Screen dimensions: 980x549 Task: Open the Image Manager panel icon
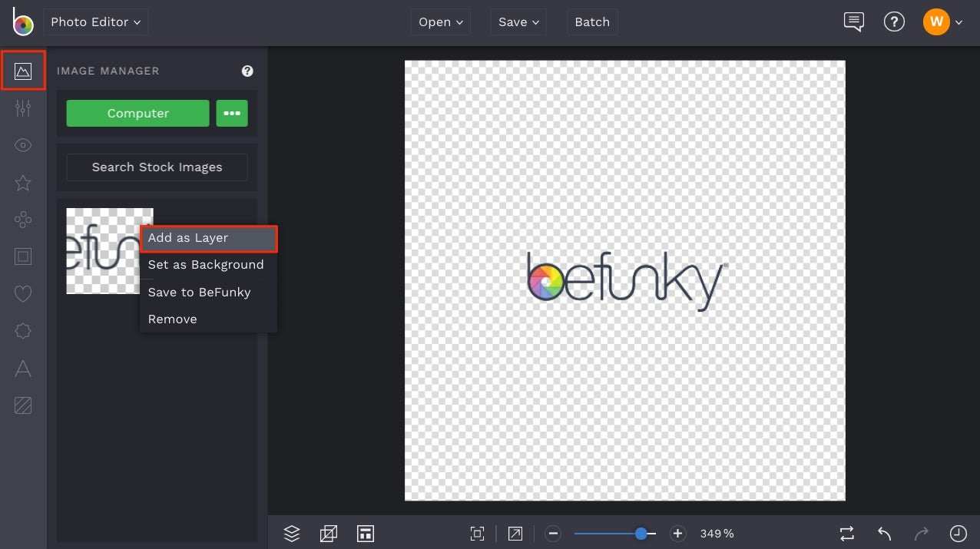[23, 71]
